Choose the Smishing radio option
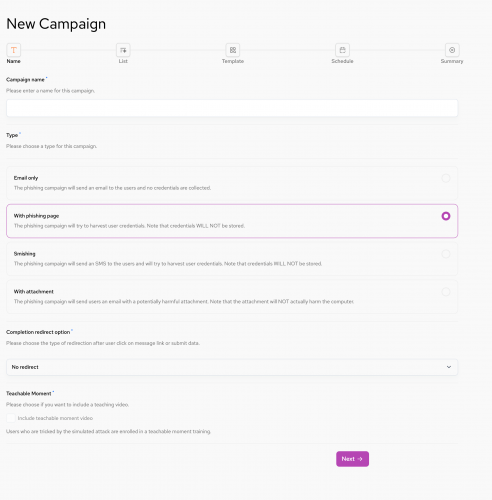This screenshot has height=500, width=492. click(446, 254)
